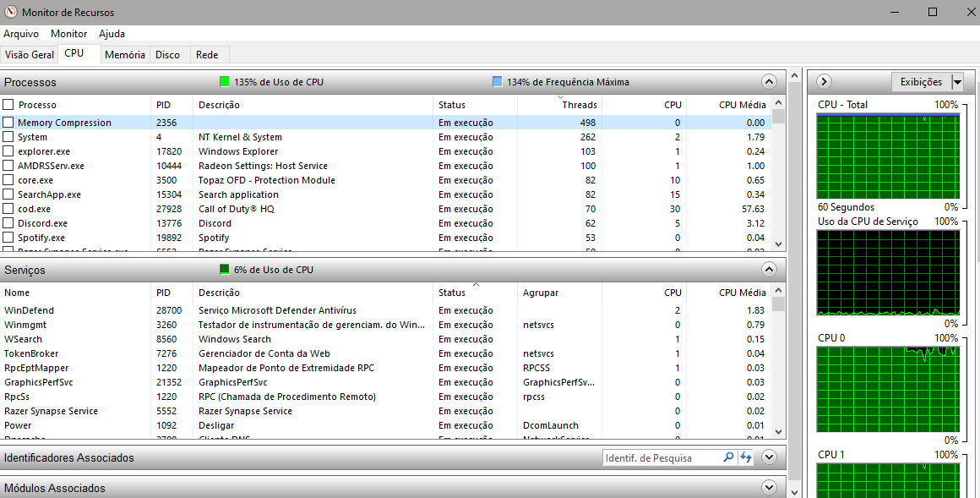Select the Discord.exe process name
The width and height of the screenshot is (980, 498).
42,223
